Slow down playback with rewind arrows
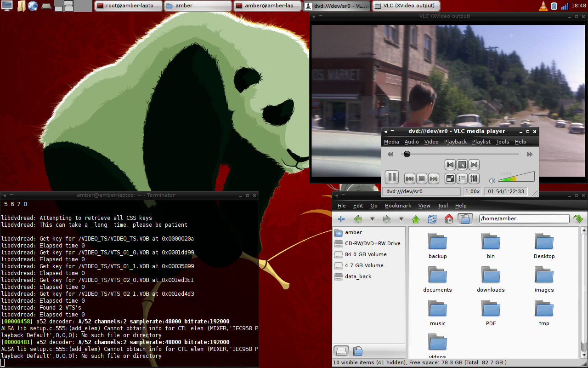The width and height of the screenshot is (588, 368). pyautogui.click(x=390, y=155)
